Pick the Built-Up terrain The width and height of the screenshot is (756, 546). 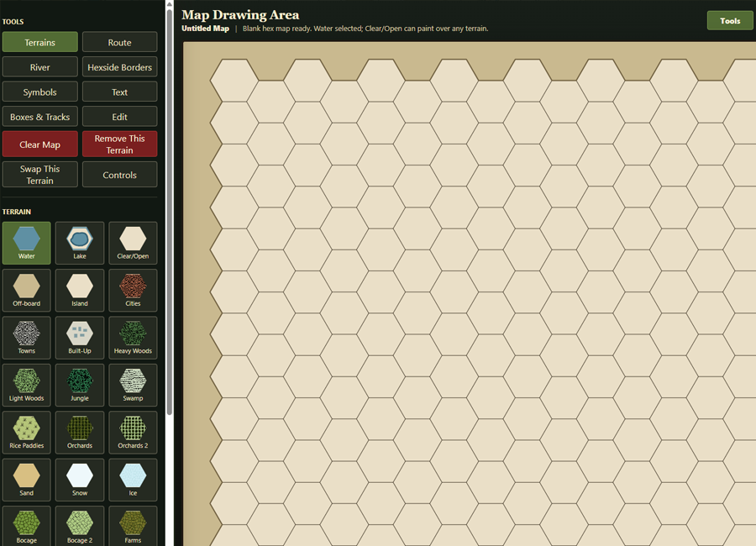click(x=80, y=337)
